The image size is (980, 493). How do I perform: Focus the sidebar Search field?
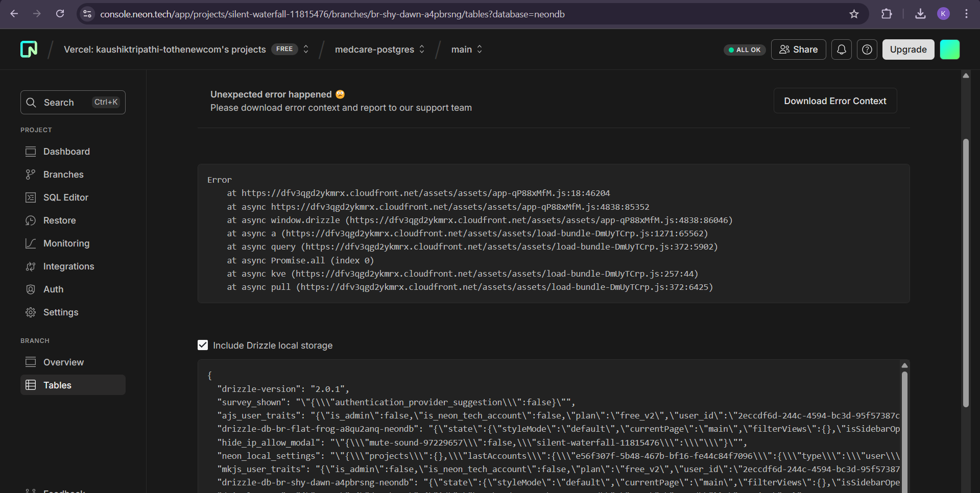(73, 103)
